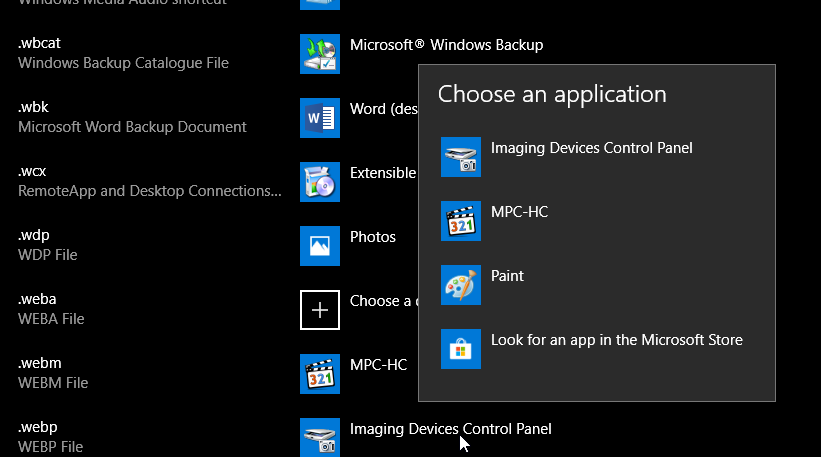Click the '.wcx' file extension
Image resolution: width=821 pixels, height=457 pixels.
tap(32, 172)
